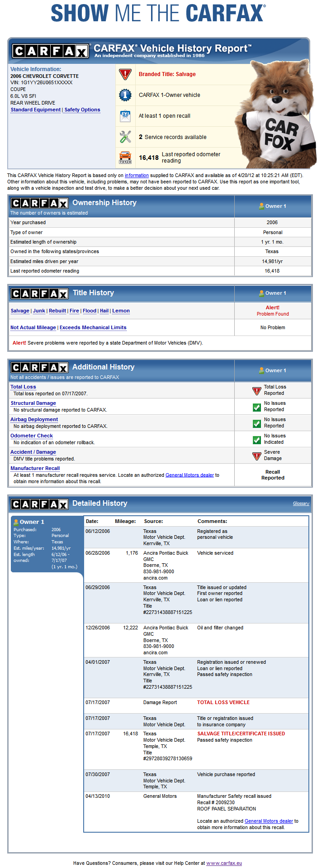Open the Manufacturer Recall glossary link
Viewport: 317px width, 868px height.
(35, 468)
